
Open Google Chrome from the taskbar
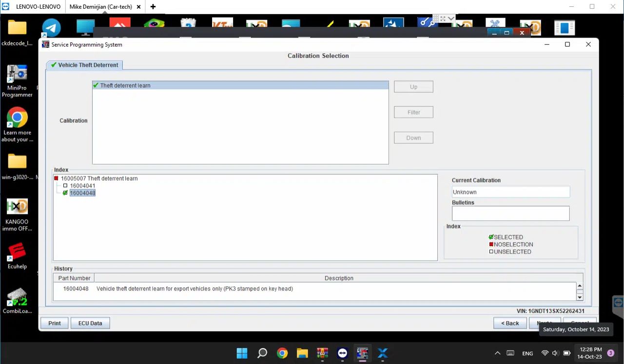pyautogui.click(x=282, y=353)
